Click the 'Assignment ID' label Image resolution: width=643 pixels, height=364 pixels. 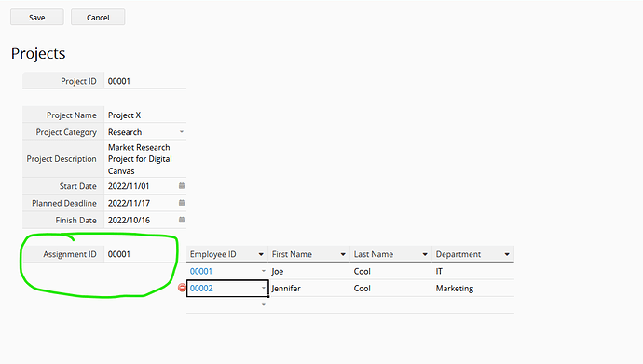(x=70, y=254)
